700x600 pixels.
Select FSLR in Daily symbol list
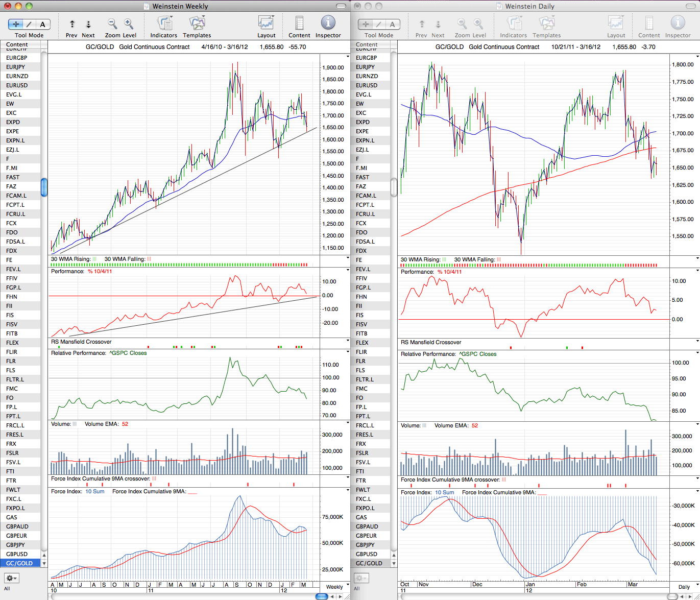tap(369, 453)
